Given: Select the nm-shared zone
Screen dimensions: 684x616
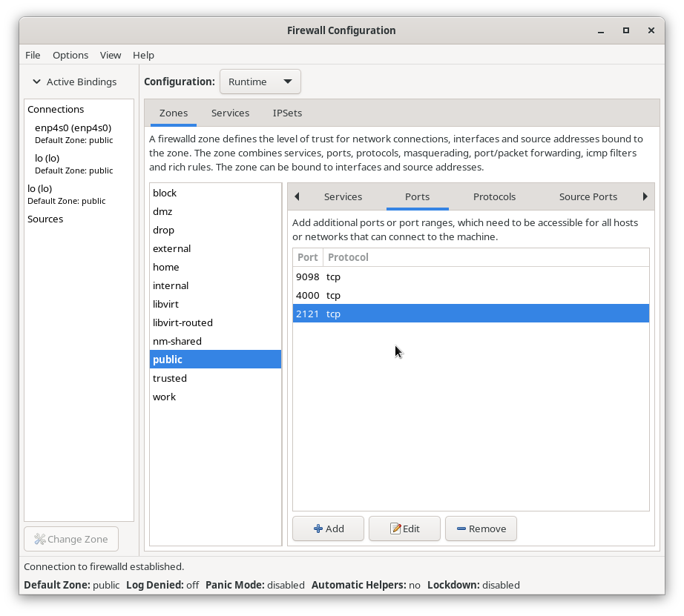Looking at the screenshot, I should click(215, 341).
